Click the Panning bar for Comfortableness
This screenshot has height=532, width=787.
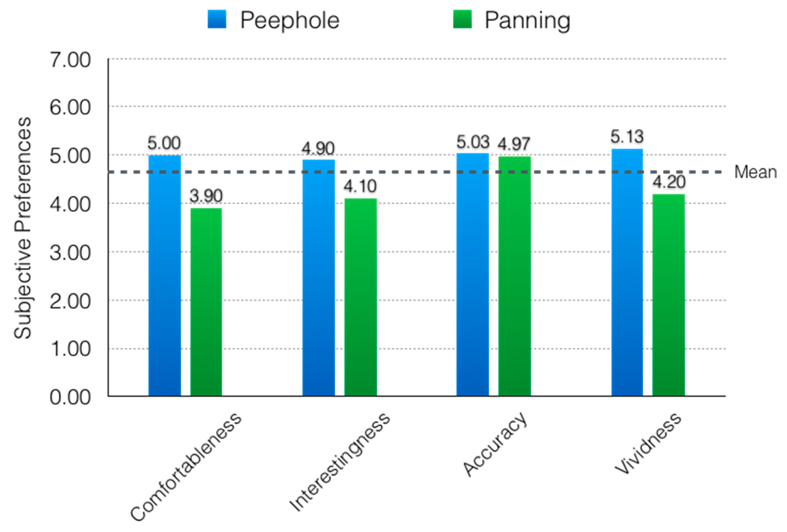tap(206, 302)
